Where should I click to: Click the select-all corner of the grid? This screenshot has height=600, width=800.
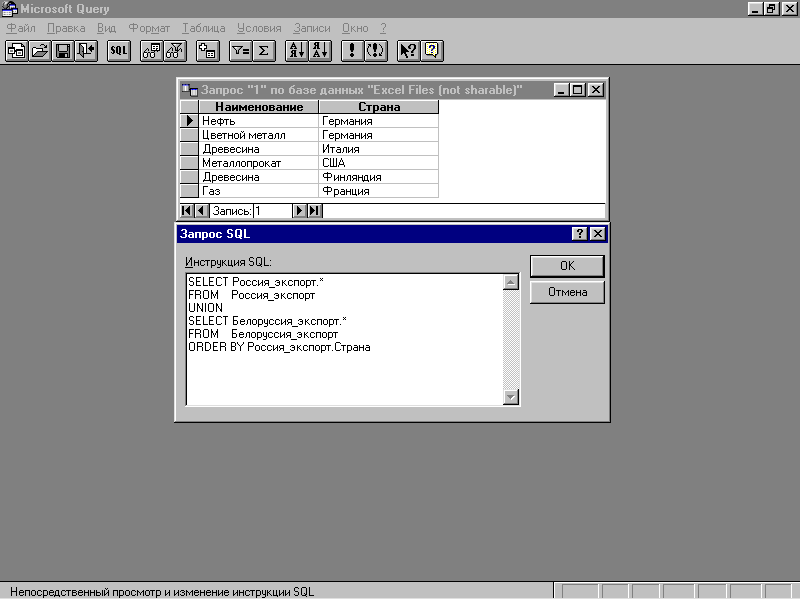[x=189, y=107]
